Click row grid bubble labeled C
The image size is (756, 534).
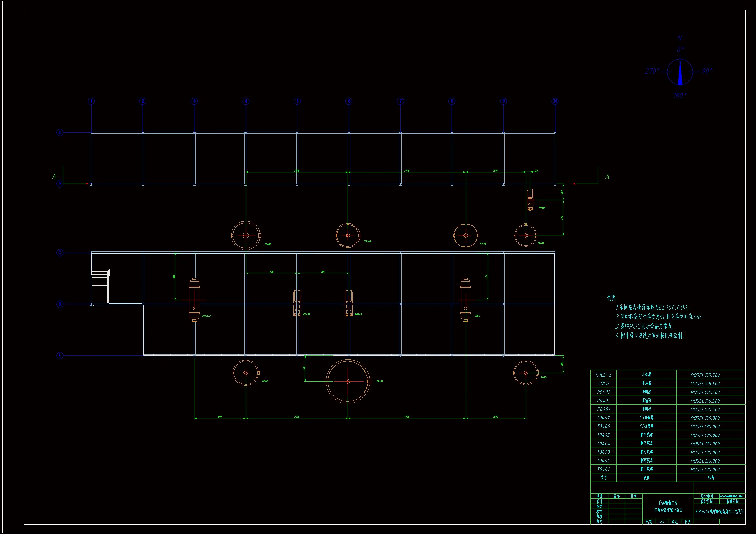point(59,253)
